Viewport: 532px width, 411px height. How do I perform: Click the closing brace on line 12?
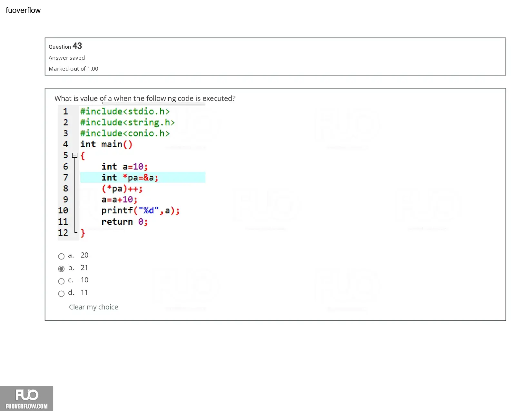[83, 233]
